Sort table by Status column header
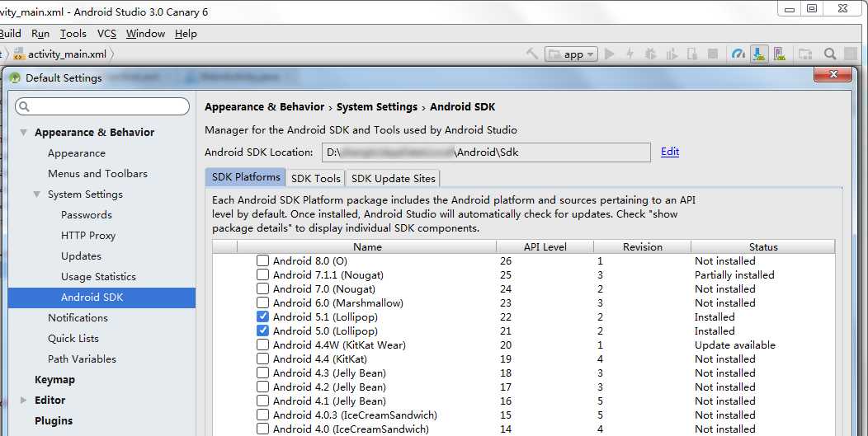 763,246
